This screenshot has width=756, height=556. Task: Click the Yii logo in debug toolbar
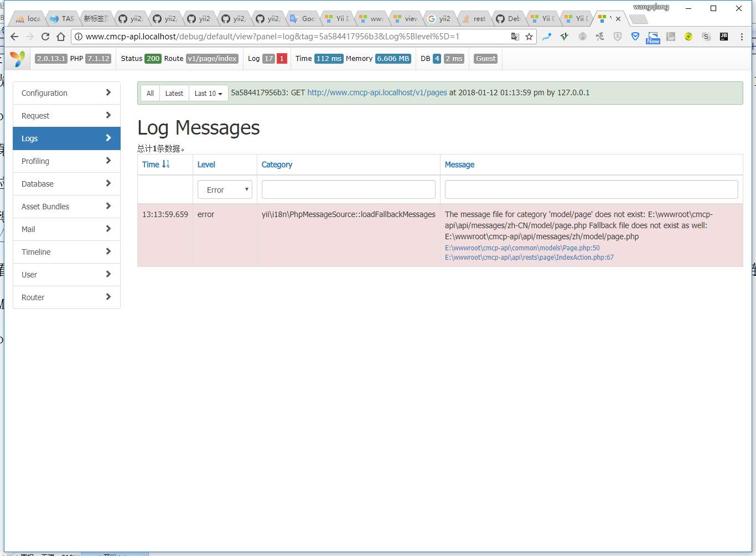tap(18, 59)
